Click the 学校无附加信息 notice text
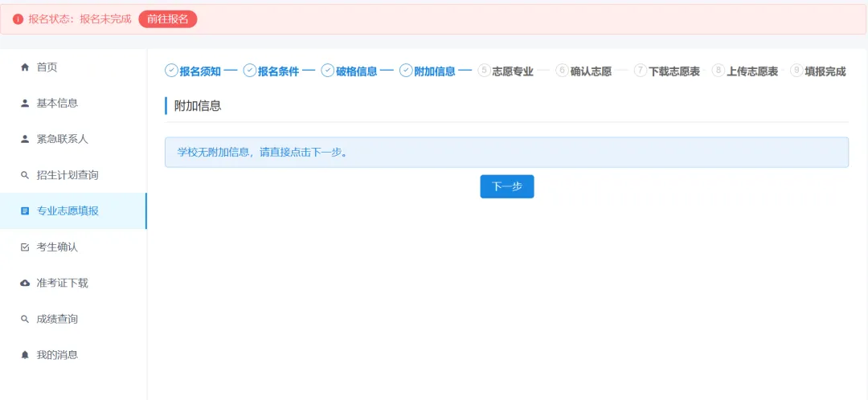This screenshot has height=400, width=868. tap(262, 152)
